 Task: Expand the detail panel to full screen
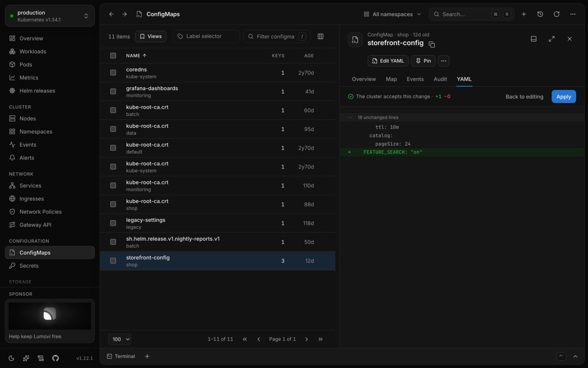pyautogui.click(x=552, y=39)
